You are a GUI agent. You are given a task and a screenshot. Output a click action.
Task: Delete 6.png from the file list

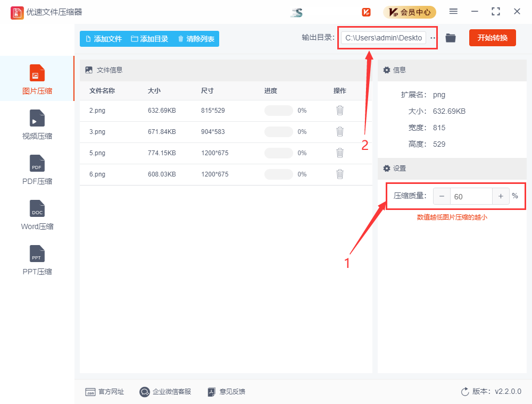click(340, 174)
